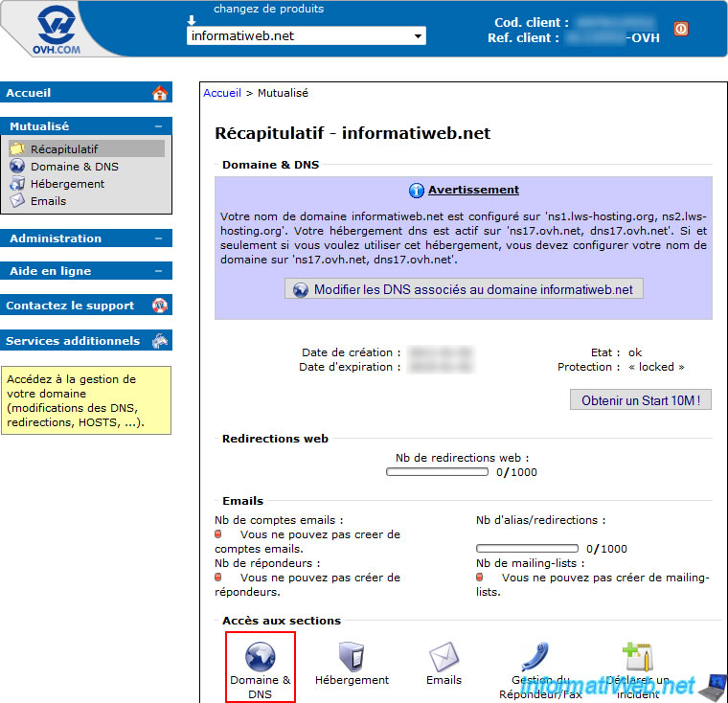The width and height of the screenshot is (728, 703).
Task: Select Domaine & DNS in the sidebar menu
Action: click(75, 167)
